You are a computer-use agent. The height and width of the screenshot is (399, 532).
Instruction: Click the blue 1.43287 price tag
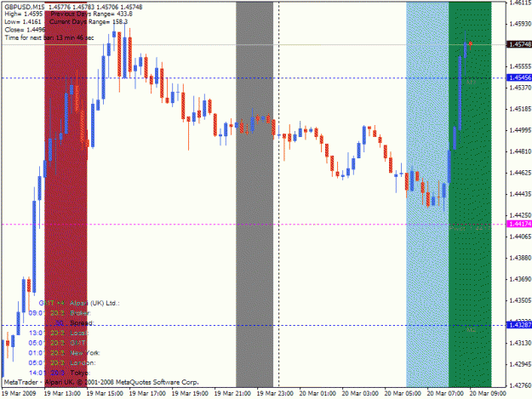(x=519, y=325)
